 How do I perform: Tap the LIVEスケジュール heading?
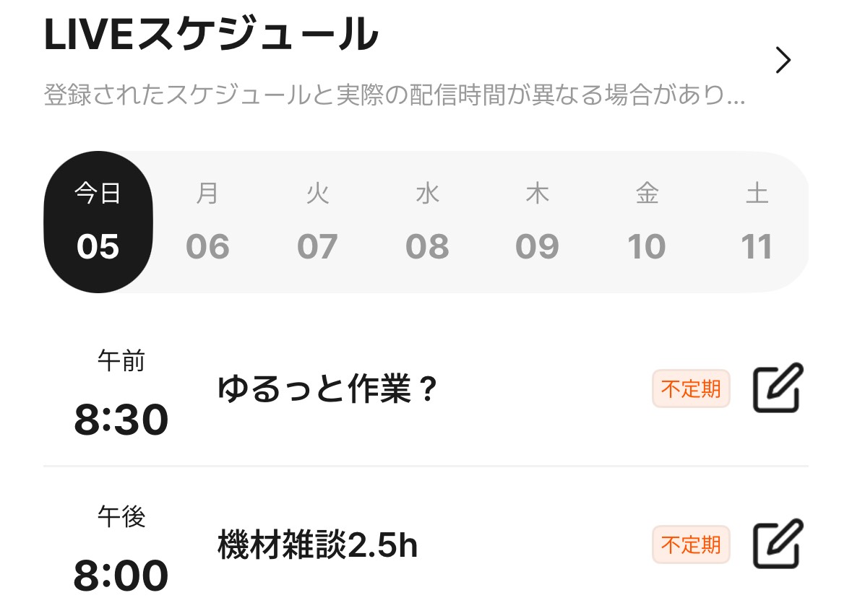click(211, 35)
